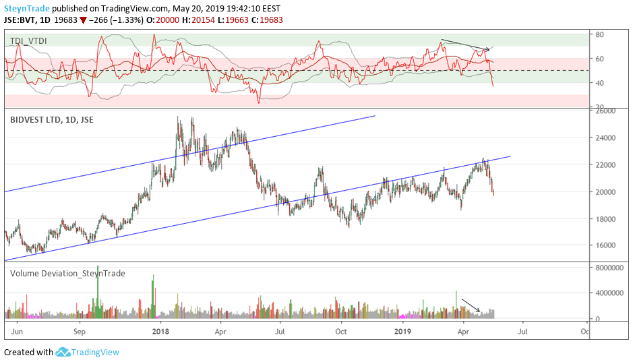The width and height of the screenshot is (633, 364).
Task: Open the SteynTrade author link
Action: (27, 8)
